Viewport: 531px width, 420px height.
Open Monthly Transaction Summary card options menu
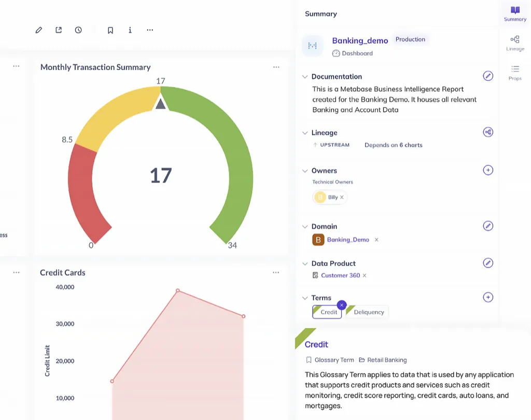(276, 67)
